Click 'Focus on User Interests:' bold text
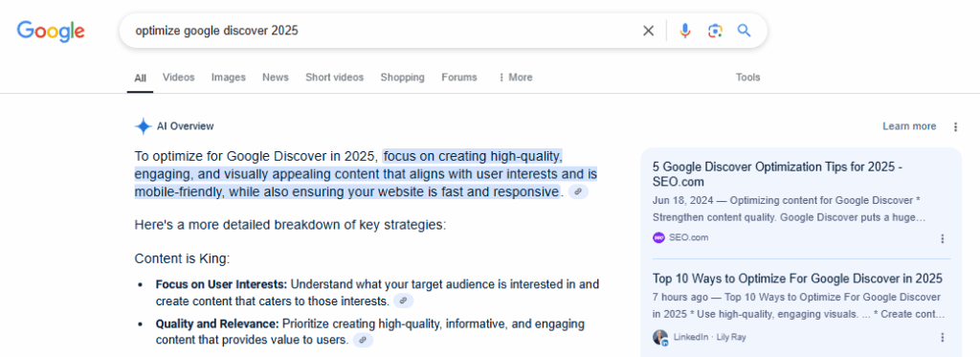 [x=221, y=284]
